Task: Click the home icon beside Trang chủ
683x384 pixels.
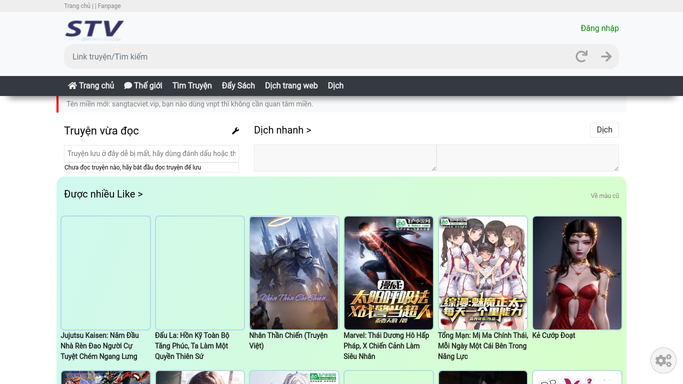Action: pyautogui.click(x=72, y=86)
